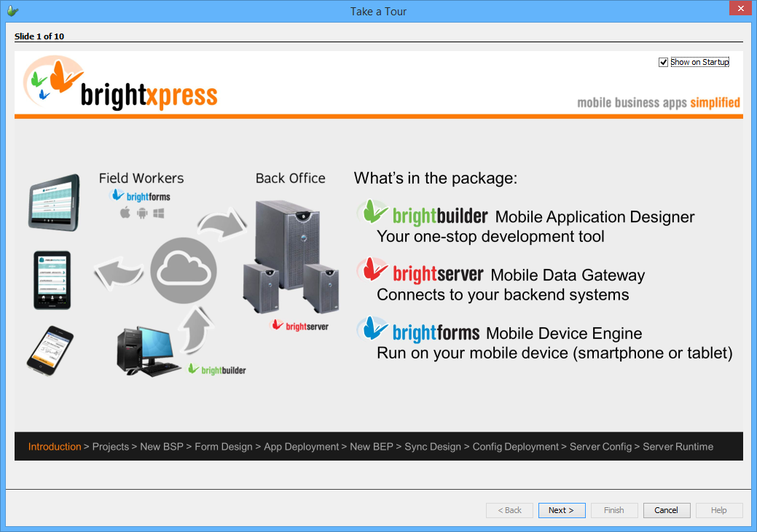This screenshot has width=757, height=532.
Task: Click the app icon in the title bar
Action: tap(13, 11)
